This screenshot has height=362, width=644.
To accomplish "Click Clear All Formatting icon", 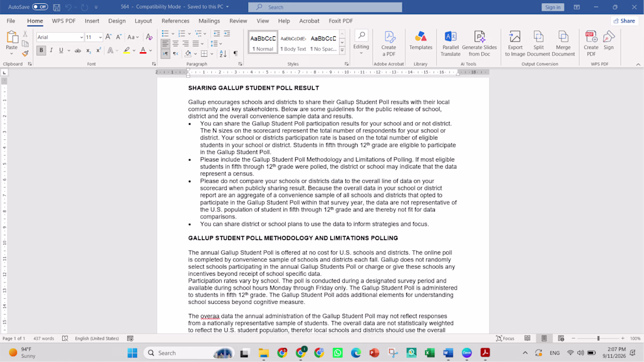I will [x=149, y=37].
